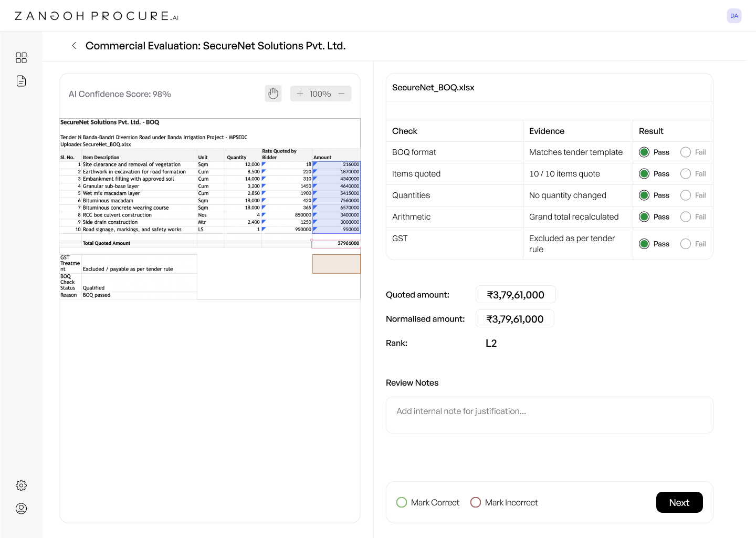Open settings gear in sidebar
The height and width of the screenshot is (538, 756).
pos(21,485)
